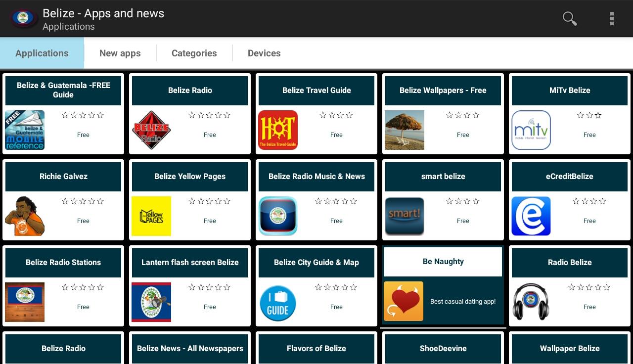Image resolution: width=633 pixels, height=364 pixels.
Task: Open the Flavors of Belize card
Action: click(316, 348)
